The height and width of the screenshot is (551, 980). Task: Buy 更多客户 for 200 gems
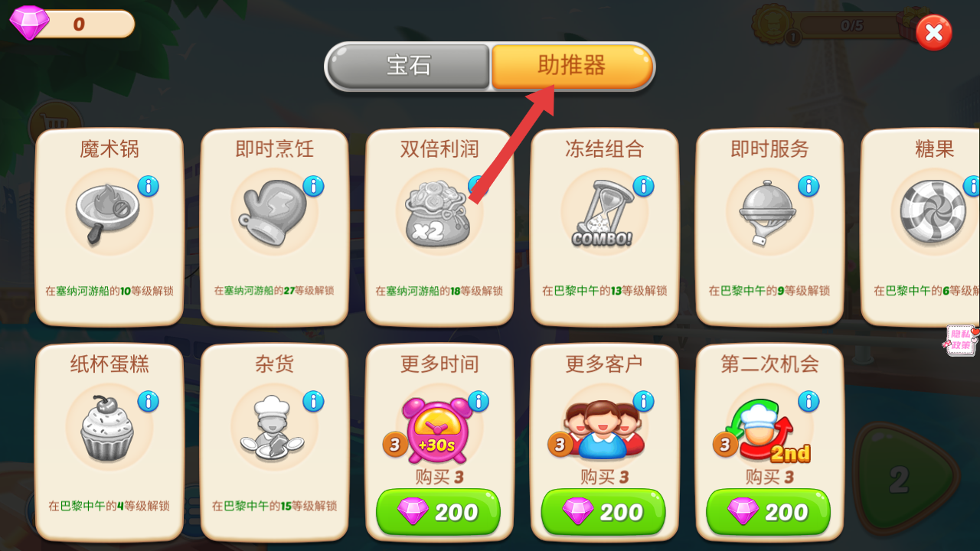[603, 511]
